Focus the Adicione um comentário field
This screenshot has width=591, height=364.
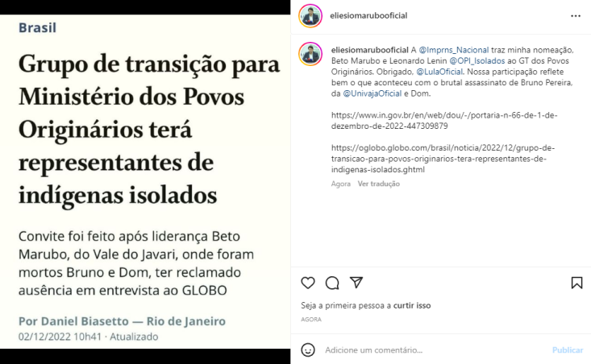click(x=434, y=350)
